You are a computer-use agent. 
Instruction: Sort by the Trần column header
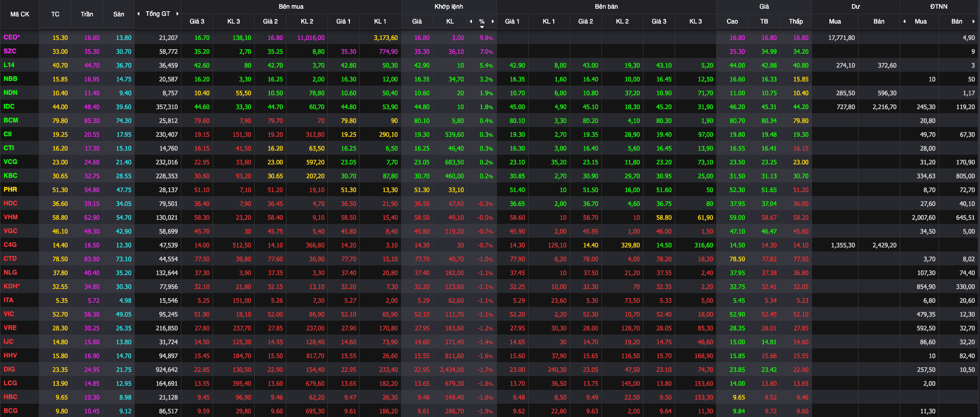pyautogui.click(x=87, y=14)
